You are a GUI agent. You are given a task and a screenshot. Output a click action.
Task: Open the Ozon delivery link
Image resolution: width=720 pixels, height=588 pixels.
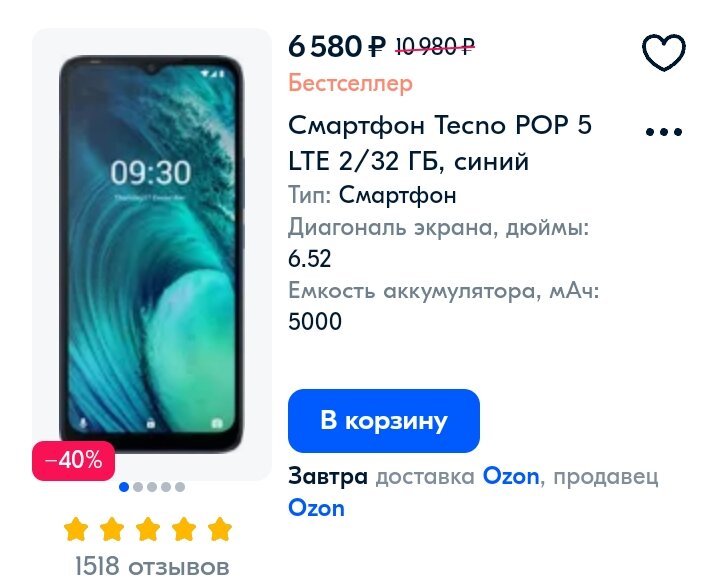511,476
